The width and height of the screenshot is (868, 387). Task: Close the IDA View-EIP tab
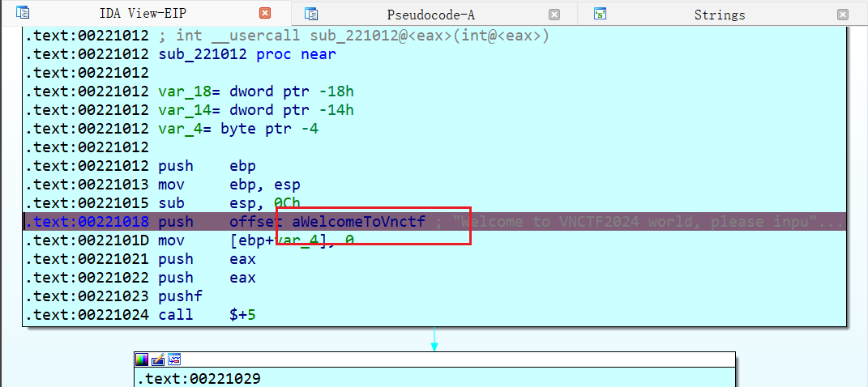265,13
